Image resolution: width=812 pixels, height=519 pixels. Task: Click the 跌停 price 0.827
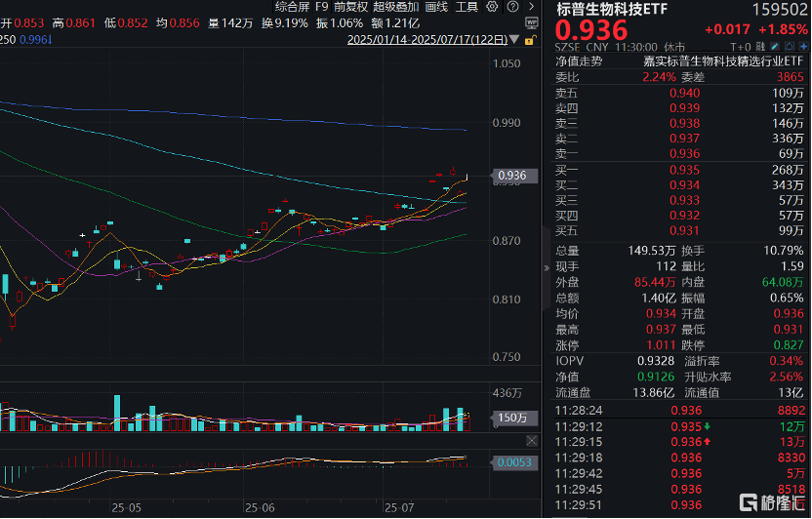789,345
